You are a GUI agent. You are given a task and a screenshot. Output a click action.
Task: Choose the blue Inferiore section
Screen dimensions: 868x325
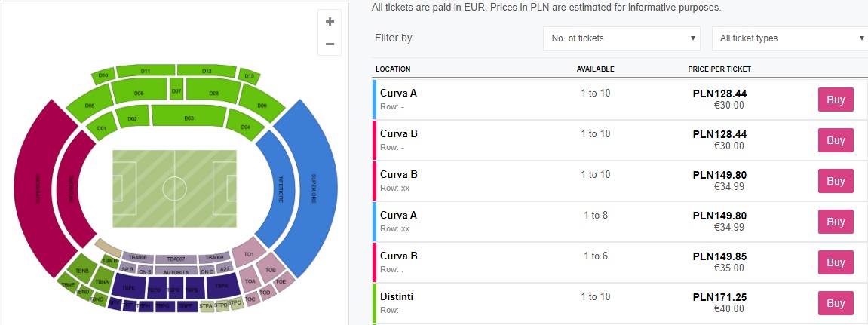point(278,190)
